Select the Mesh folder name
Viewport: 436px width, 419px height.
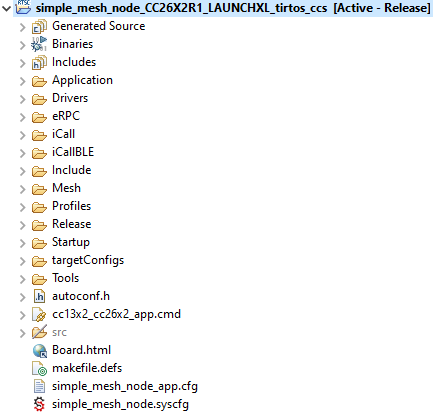pos(66,188)
